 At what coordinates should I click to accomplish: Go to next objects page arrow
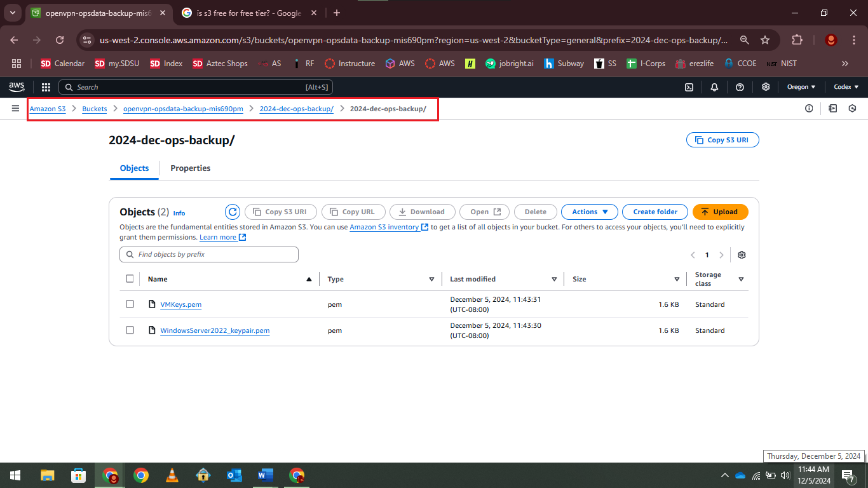click(721, 255)
